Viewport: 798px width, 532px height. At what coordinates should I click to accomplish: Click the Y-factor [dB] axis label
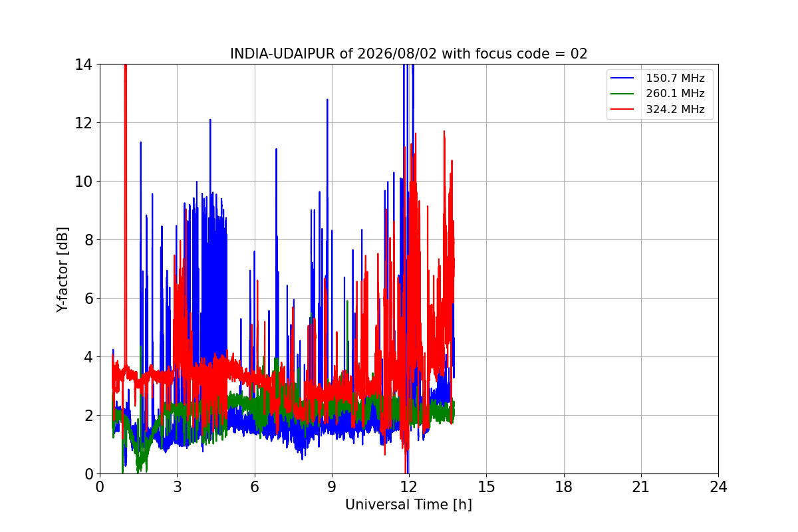(x=63, y=269)
